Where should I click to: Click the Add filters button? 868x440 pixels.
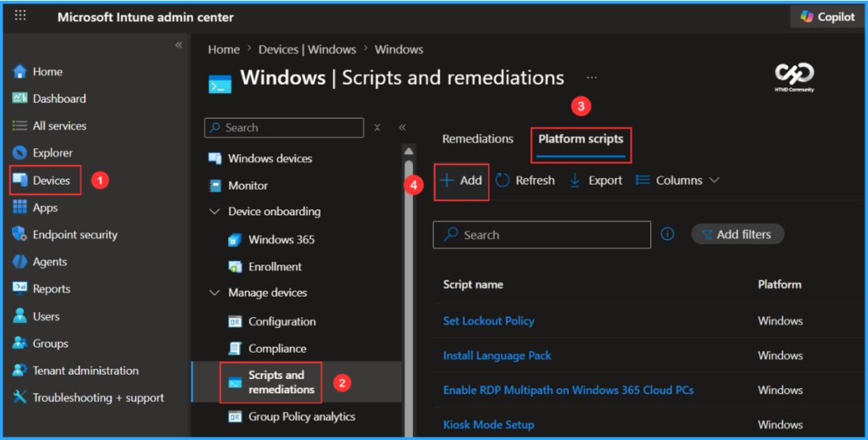click(x=737, y=234)
